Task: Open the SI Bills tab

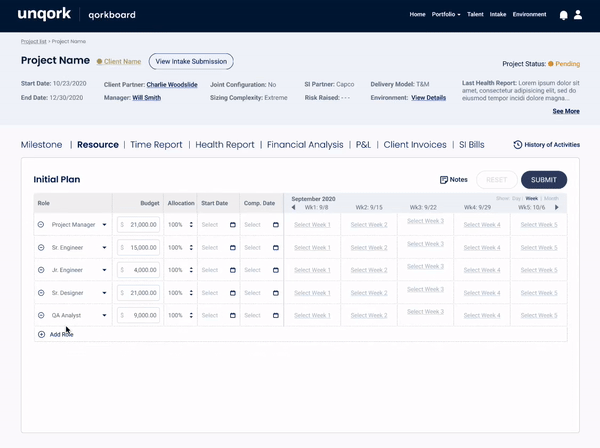Action: coord(471,145)
